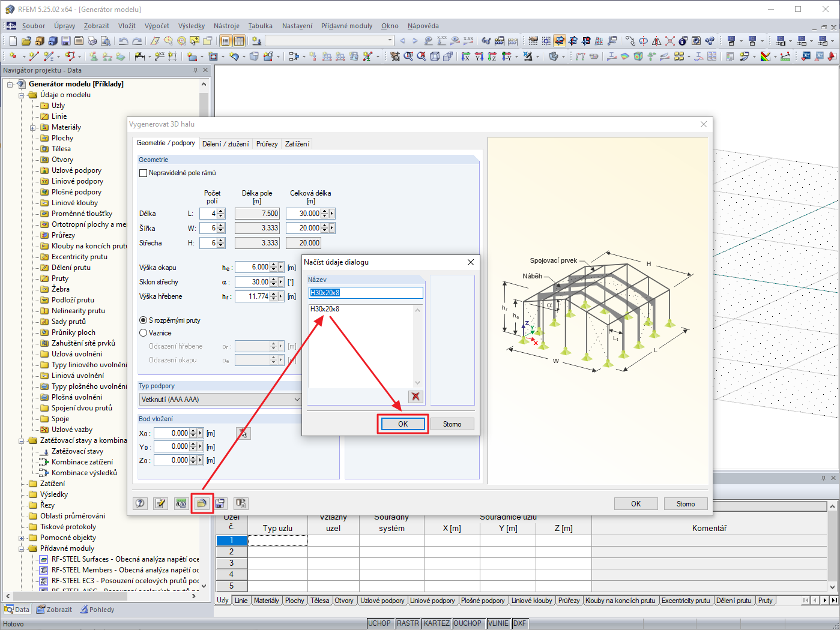This screenshot has width=840, height=630.
Task: Toggle UCHOP snap in status bar
Action: click(x=379, y=623)
